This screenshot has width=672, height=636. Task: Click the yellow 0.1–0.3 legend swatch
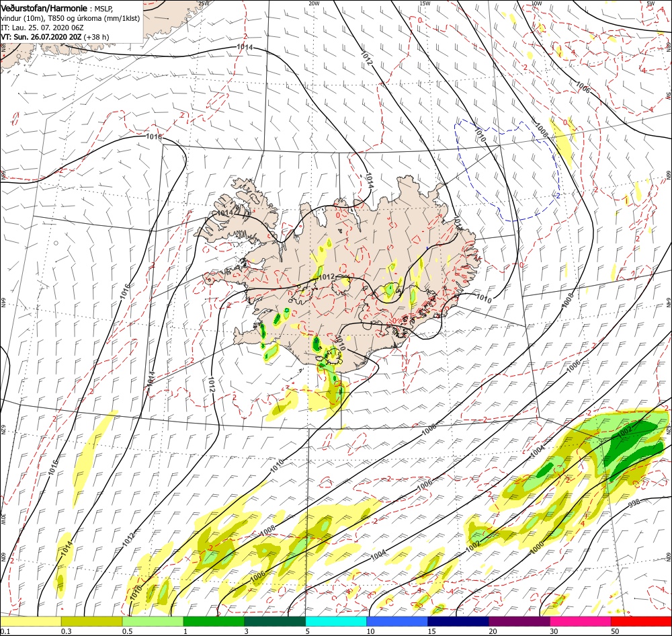[x=30, y=621]
